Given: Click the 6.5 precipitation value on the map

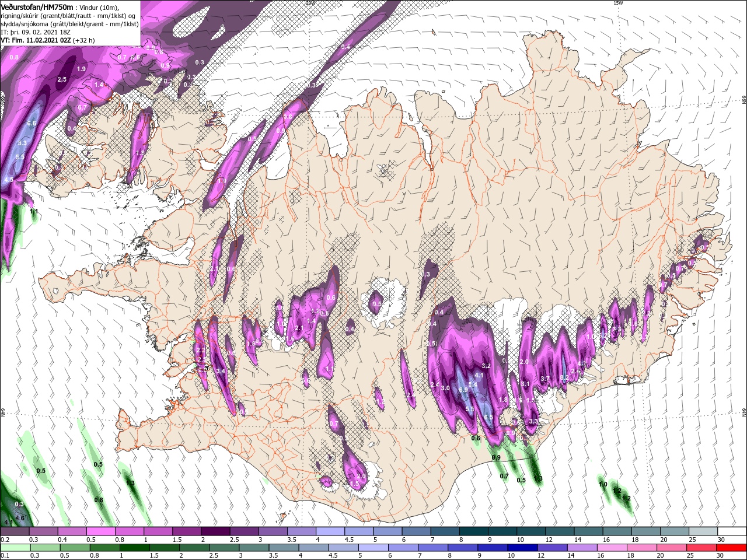Looking at the screenshot, I should 488,417.
